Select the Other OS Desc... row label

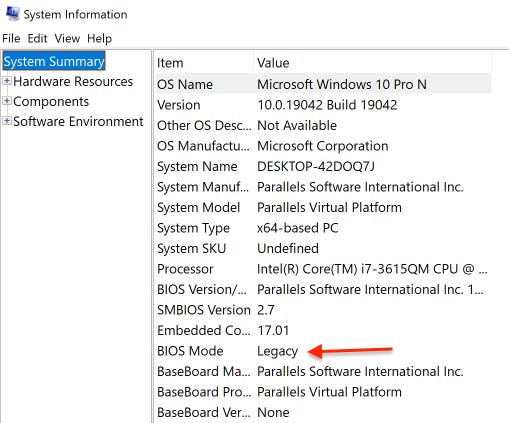[204, 125]
